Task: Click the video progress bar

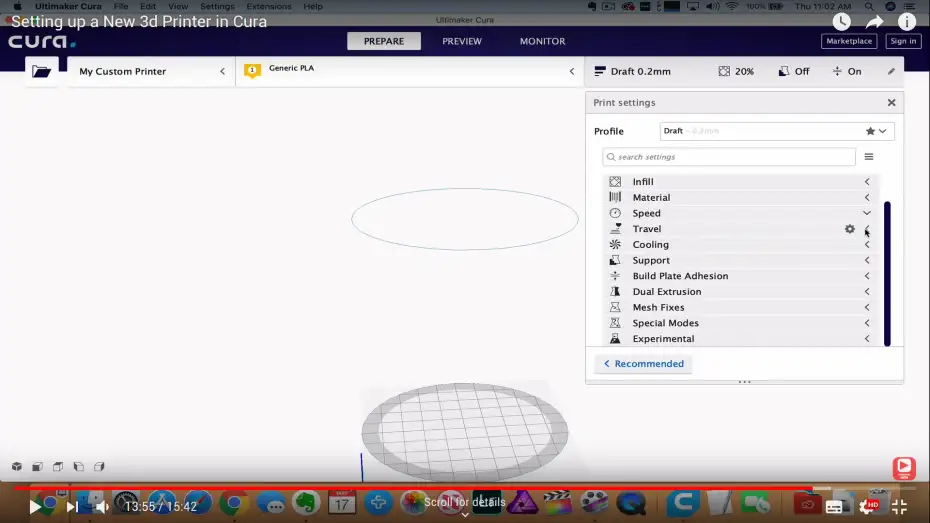Action: coord(465,488)
